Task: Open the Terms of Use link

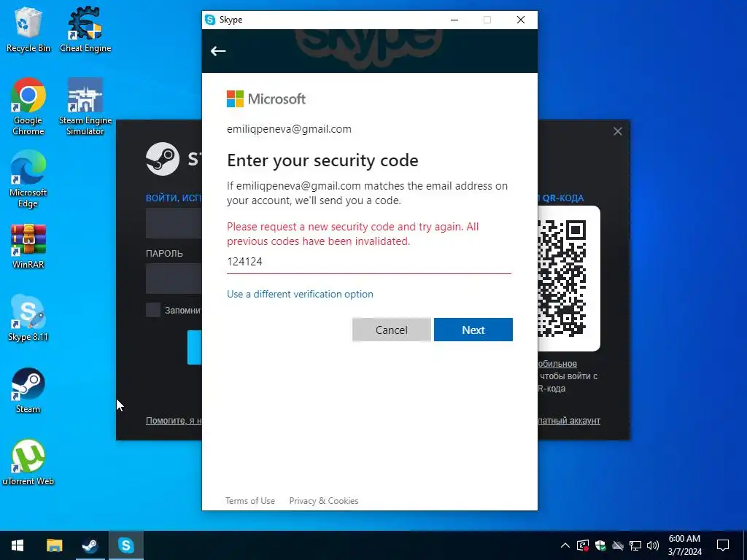Action: tap(250, 501)
